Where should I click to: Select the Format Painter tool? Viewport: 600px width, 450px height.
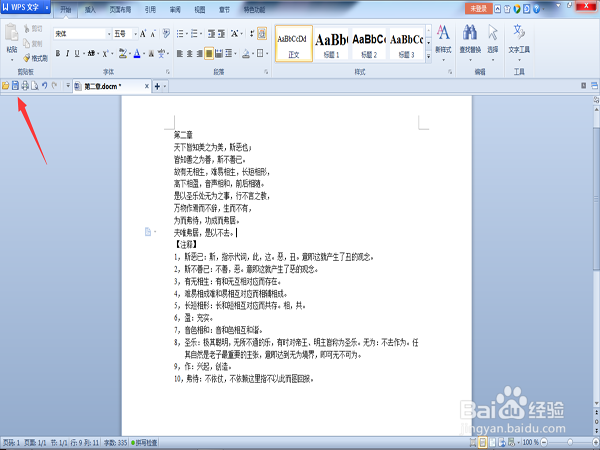click(x=36, y=58)
